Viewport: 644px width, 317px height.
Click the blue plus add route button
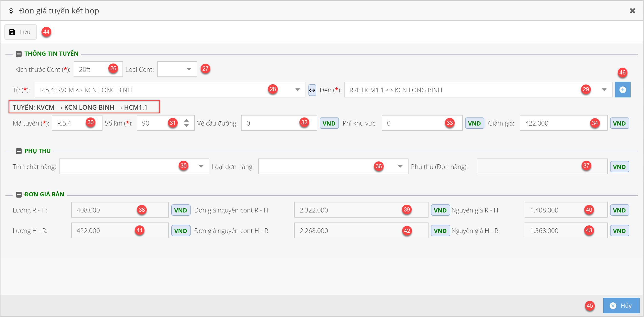click(622, 90)
